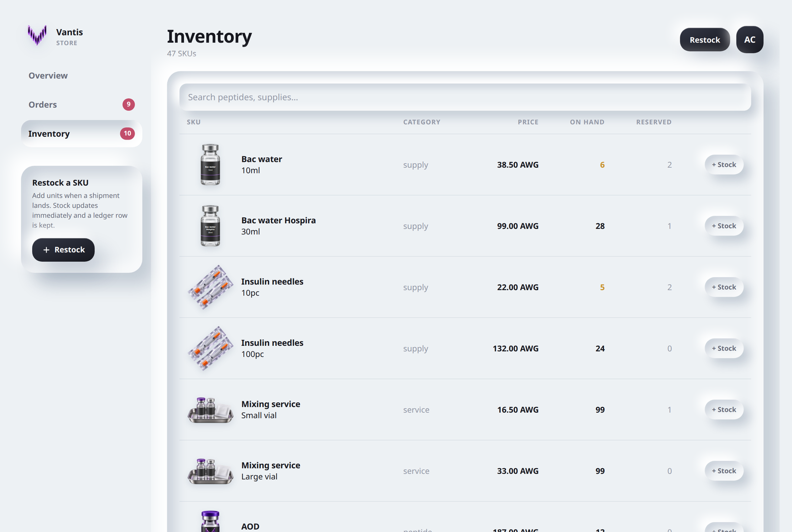Click the Restock a SKU card heading
Screen dimensions: 792x532
click(x=60, y=183)
